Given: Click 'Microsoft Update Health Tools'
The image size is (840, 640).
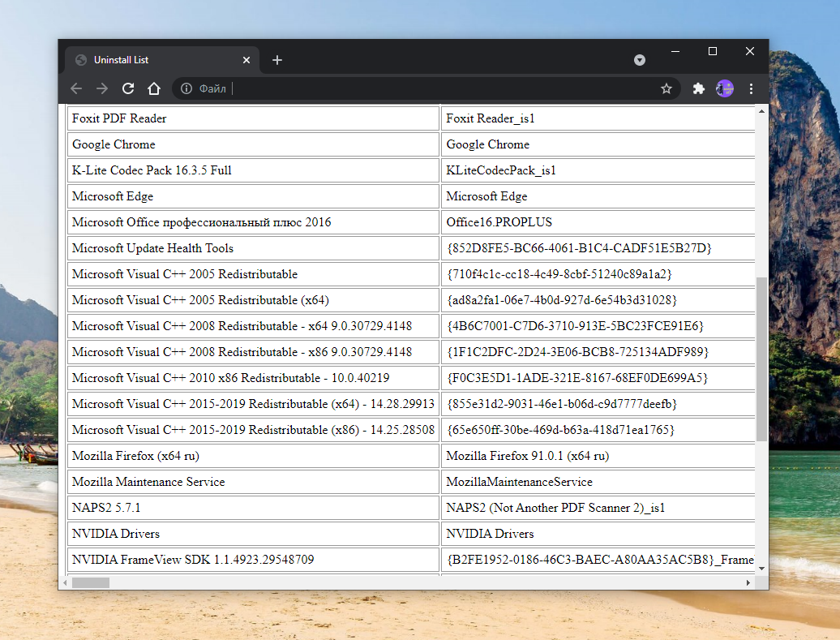Looking at the screenshot, I should [x=254, y=248].
